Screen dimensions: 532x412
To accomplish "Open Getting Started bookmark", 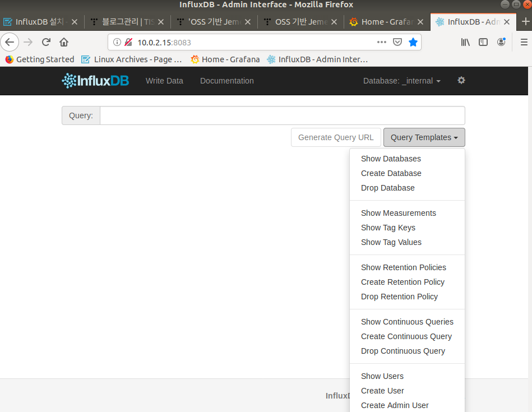I will tap(40, 59).
